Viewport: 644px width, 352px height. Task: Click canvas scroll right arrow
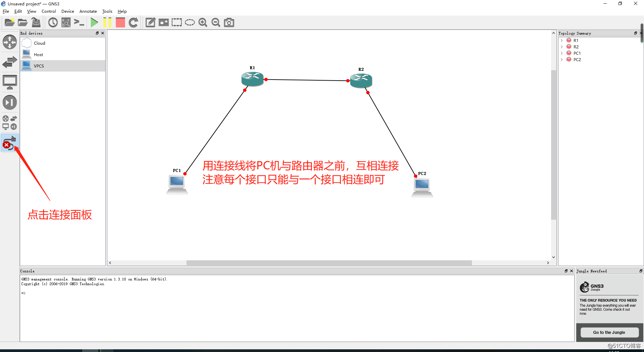pyautogui.click(x=548, y=263)
